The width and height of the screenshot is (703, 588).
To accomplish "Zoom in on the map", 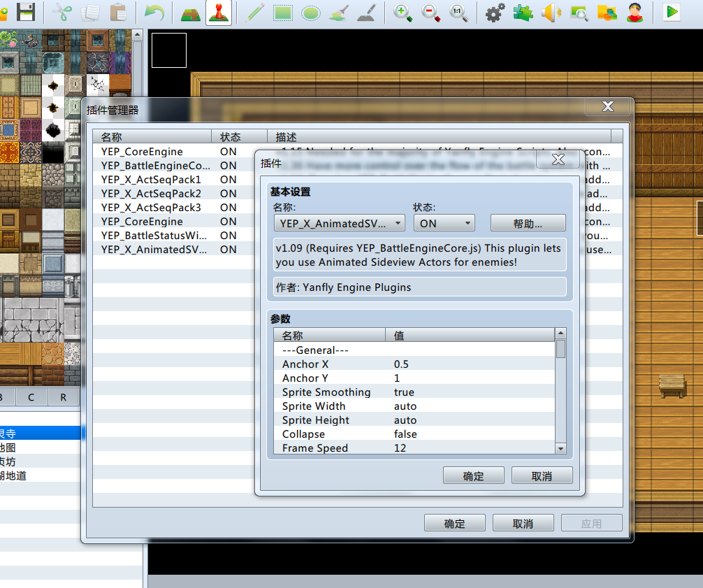I will click(x=403, y=12).
